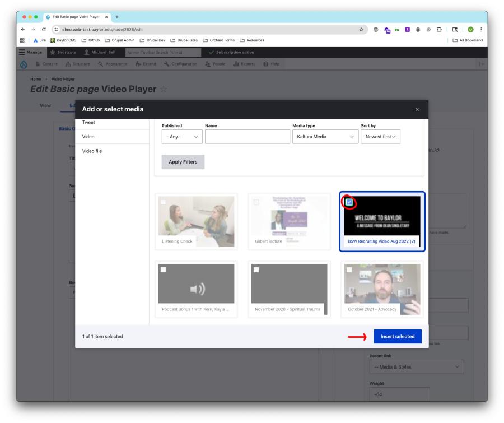Check the Podcast Bonus 1 media checkbox
The width and height of the screenshot is (504, 423).
tap(164, 270)
